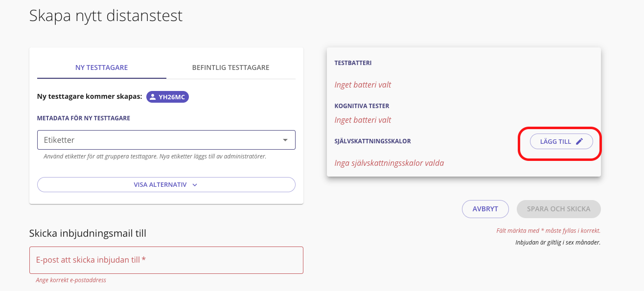Viewport: 644px width, 291px height.
Task: Click 'Inget batteri valt' under Kognitiva tester
Action: click(363, 120)
